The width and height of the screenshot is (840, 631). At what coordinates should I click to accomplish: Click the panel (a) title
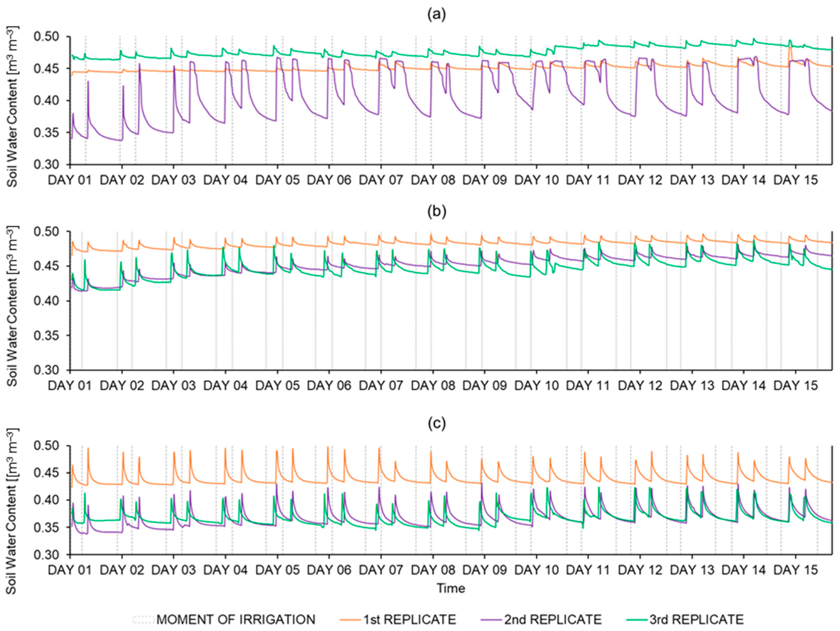point(436,15)
